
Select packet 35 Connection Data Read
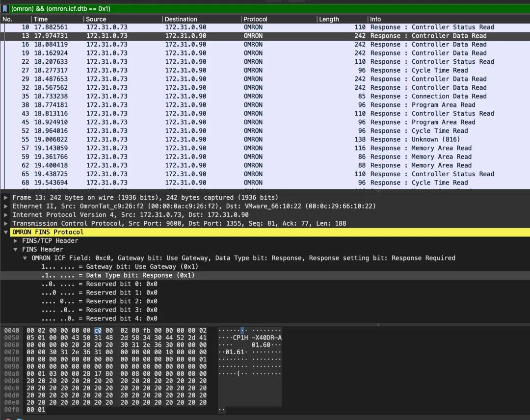point(265,96)
